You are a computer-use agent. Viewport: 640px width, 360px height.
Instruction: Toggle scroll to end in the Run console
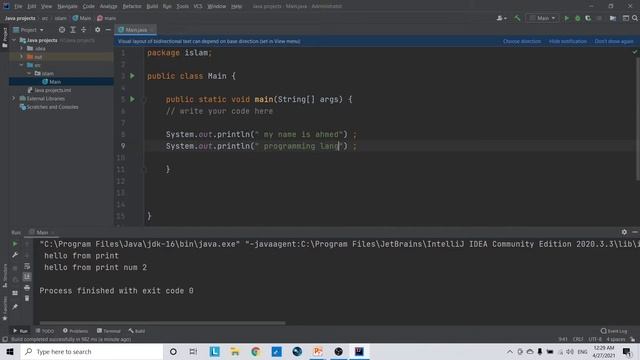tap(27, 277)
